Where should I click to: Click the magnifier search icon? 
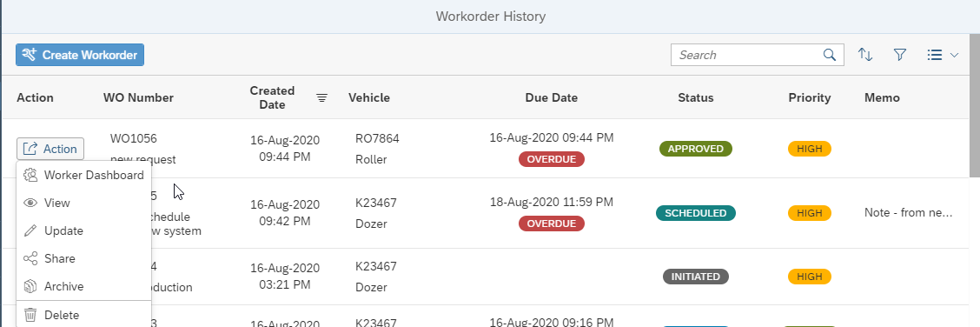point(830,55)
